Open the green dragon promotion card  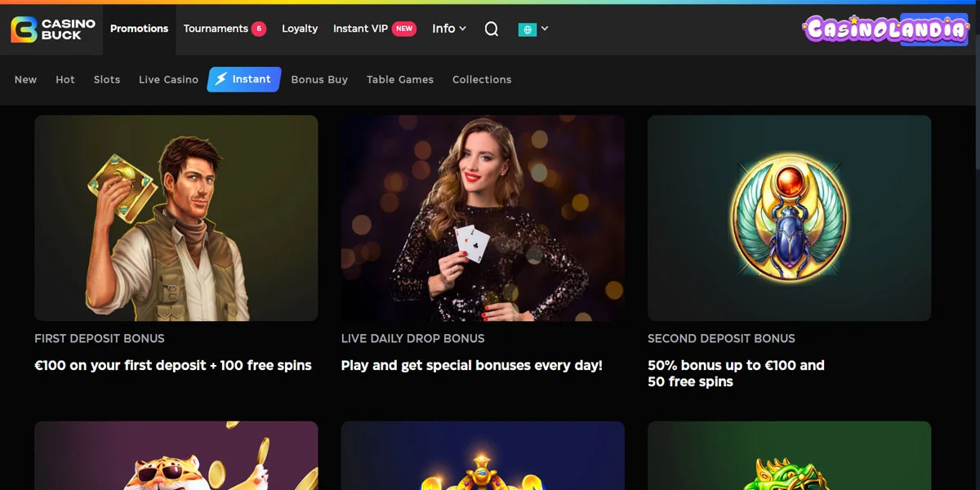click(x=790, y=456)
